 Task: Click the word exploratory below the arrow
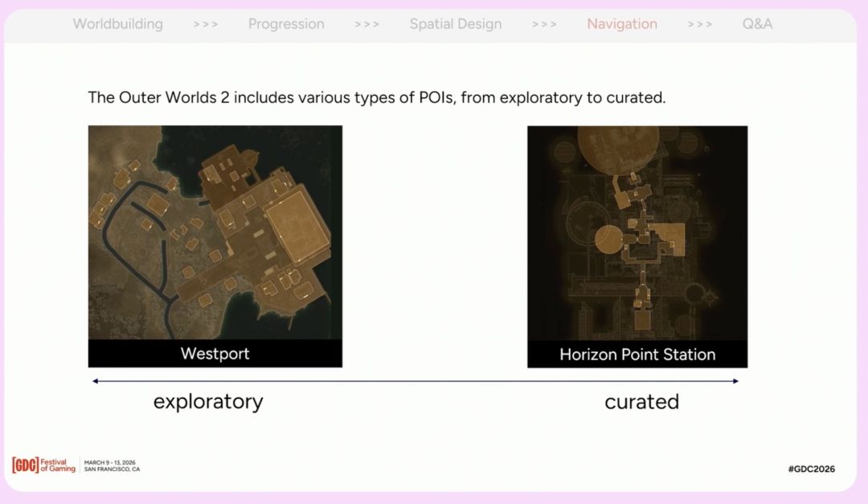[208, 402]
